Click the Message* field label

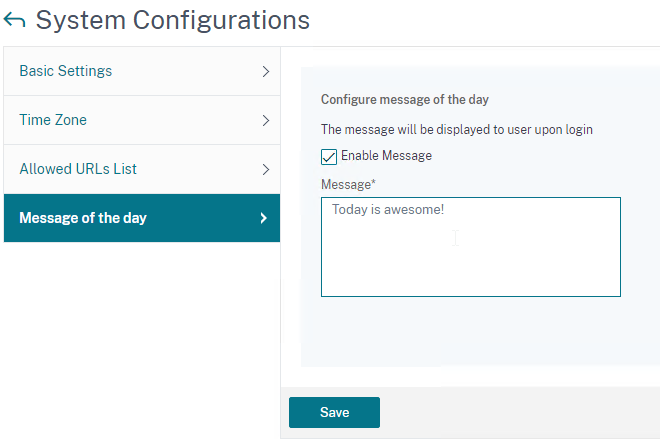pyautogui.click(x=348, y=184)
